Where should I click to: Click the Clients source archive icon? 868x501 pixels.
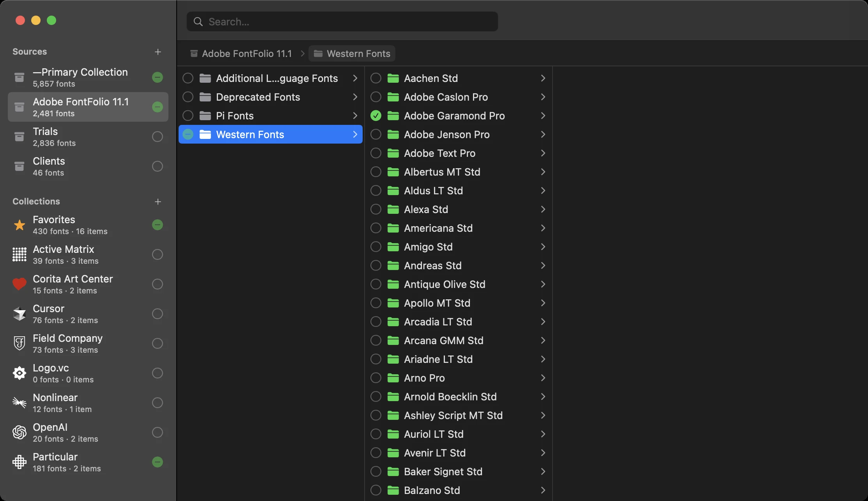coord(19,166)
